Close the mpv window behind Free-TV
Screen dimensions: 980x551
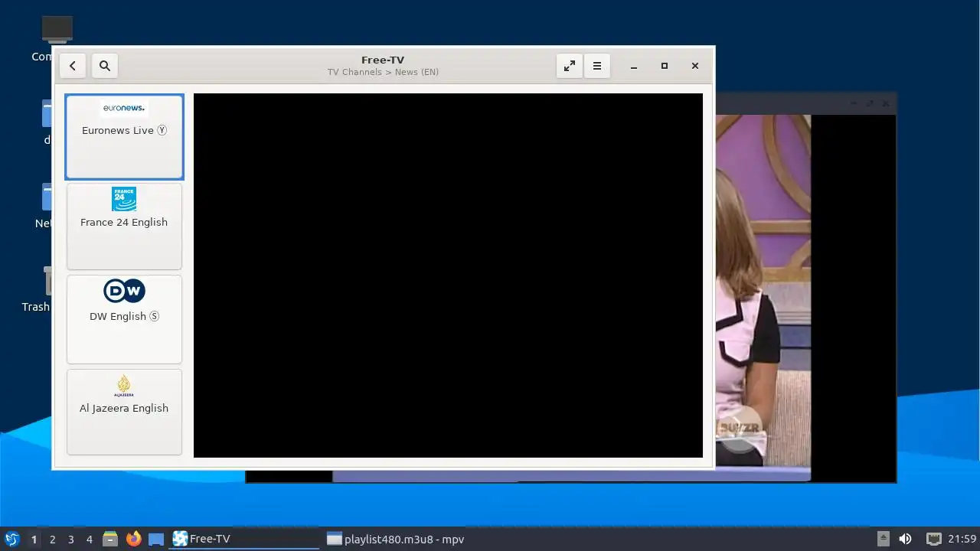[x=886, y=103]
